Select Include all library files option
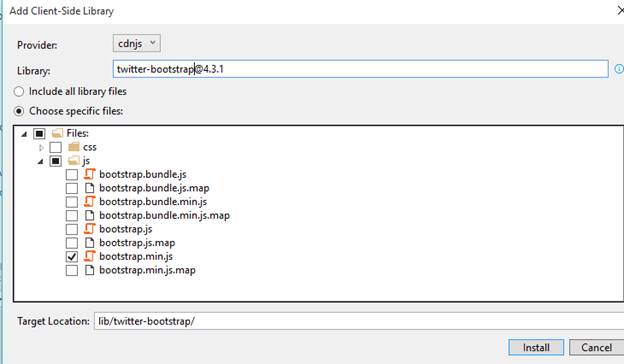Image resolution: width=624 pixels, height=364 pixels. pyautogui.click(x=19, y=91)
